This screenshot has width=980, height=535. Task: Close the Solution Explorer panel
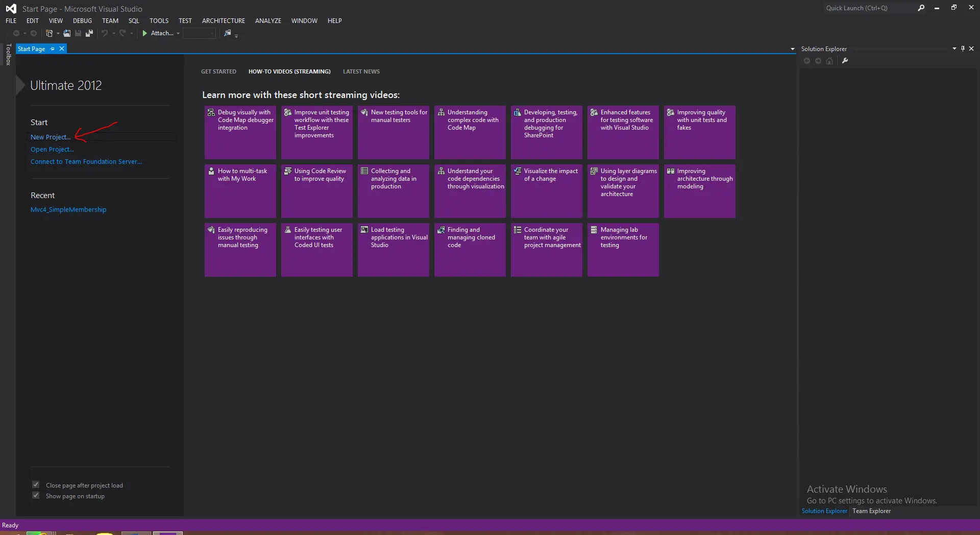point(971,48)
